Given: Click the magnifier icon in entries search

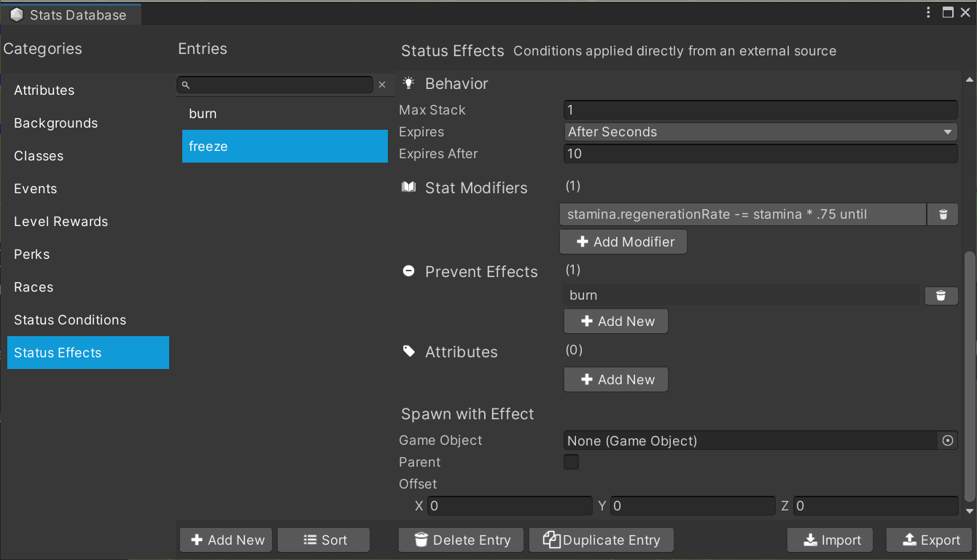Looking at the screenshot, I should tap(186, 85).
